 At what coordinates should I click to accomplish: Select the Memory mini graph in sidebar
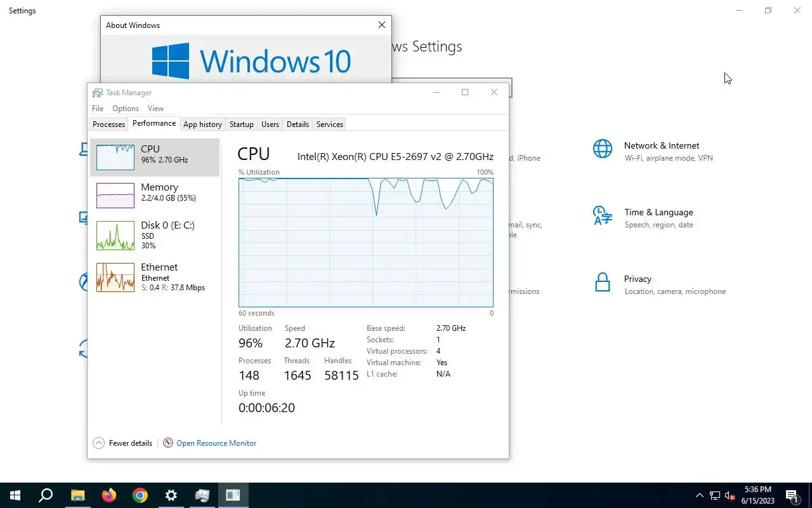(115, 195)
